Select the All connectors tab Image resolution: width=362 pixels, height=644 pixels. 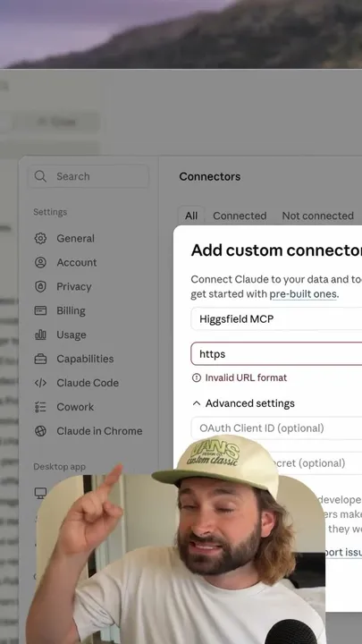pos(191,216)
